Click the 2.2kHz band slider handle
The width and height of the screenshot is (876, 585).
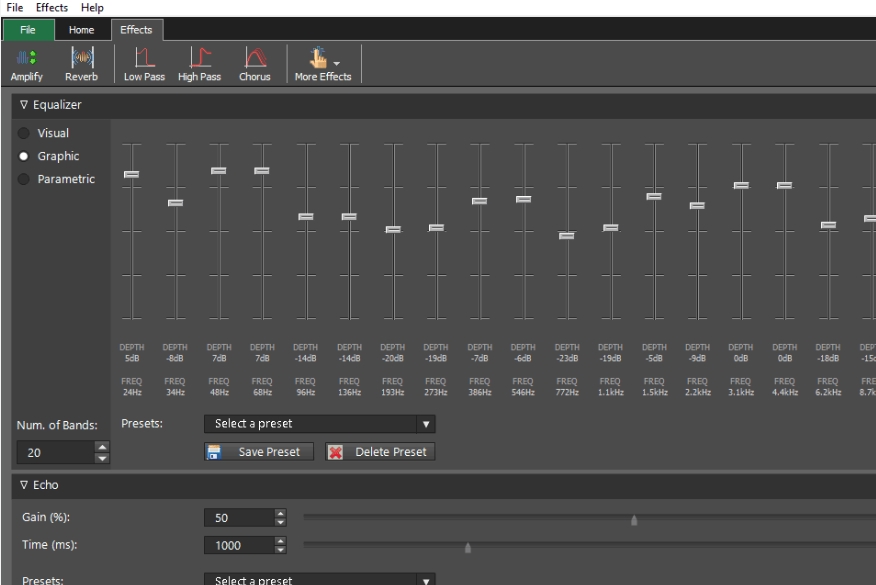(x=697, y=206)
